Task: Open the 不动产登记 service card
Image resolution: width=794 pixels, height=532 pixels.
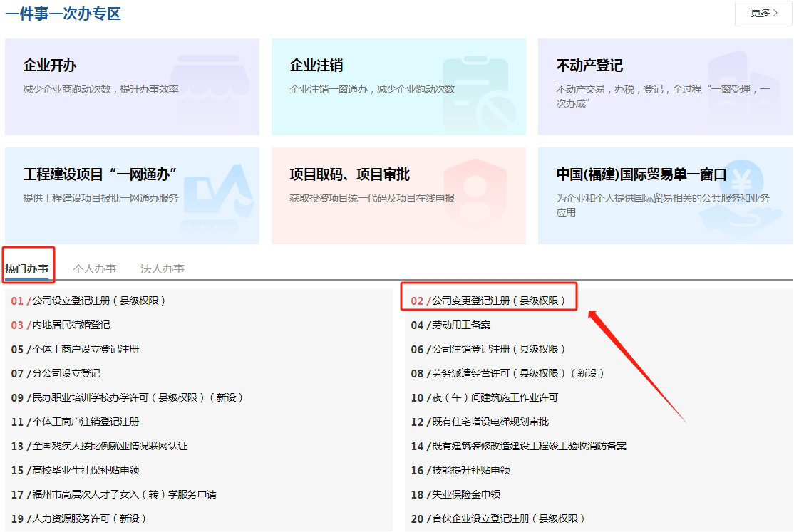Action: click(x=665, y=87)
